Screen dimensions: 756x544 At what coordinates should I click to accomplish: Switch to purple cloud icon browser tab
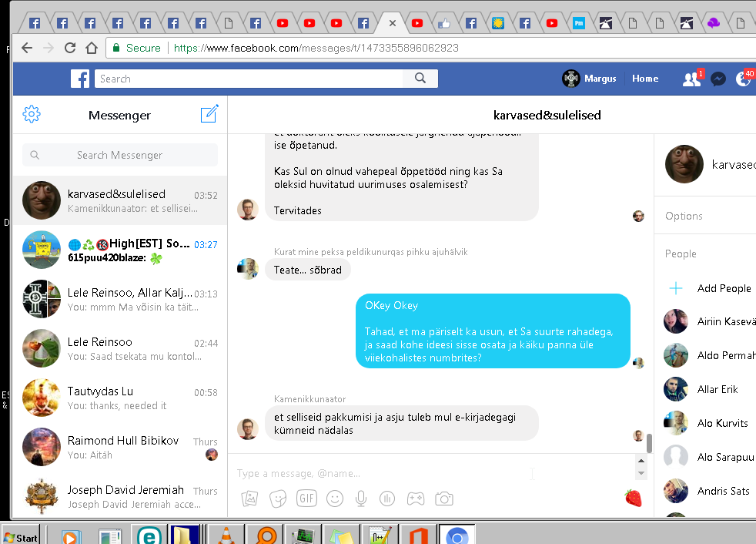tap(714, 23)
